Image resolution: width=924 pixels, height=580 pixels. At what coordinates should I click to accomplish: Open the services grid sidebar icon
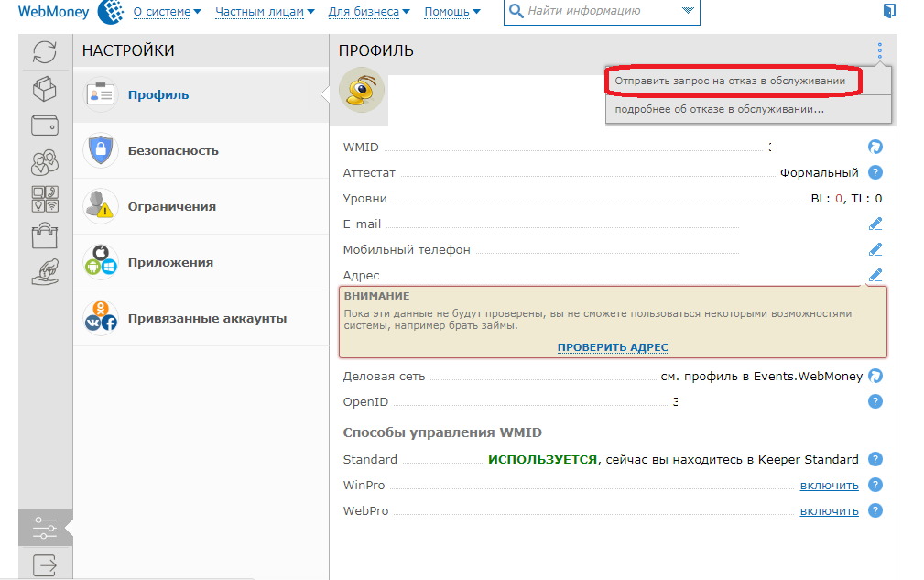coord(45,199)
